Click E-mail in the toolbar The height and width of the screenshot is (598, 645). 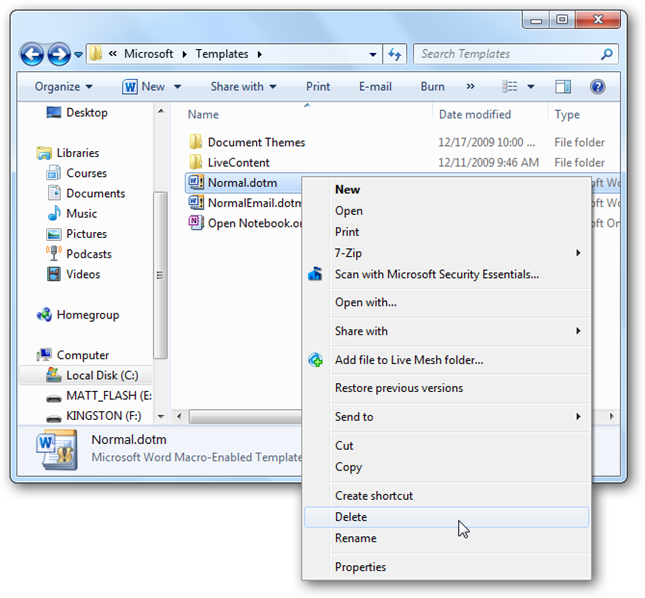coord(375,87)
